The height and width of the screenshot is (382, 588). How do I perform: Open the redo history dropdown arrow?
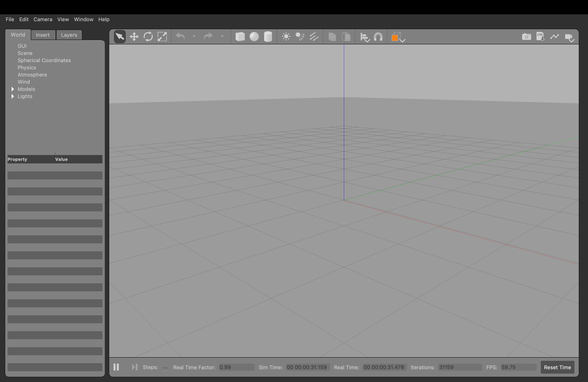click(222, 37)
